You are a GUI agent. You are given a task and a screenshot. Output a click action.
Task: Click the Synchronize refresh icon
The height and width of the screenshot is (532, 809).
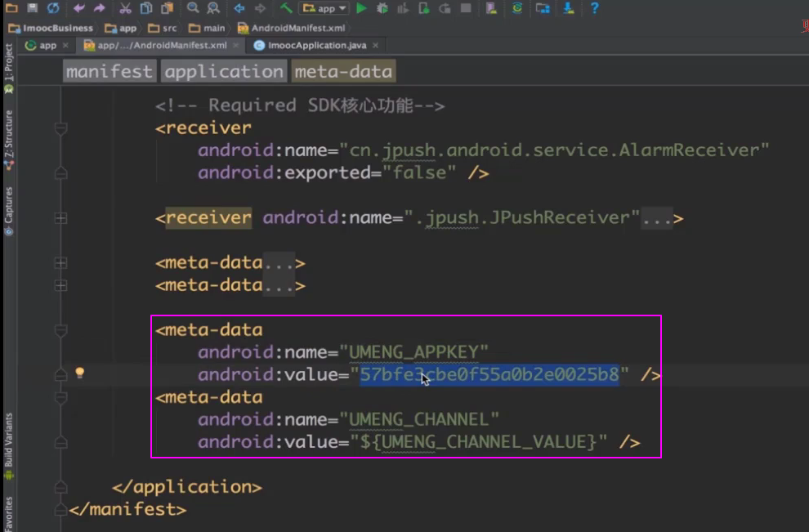coord(53,8)
